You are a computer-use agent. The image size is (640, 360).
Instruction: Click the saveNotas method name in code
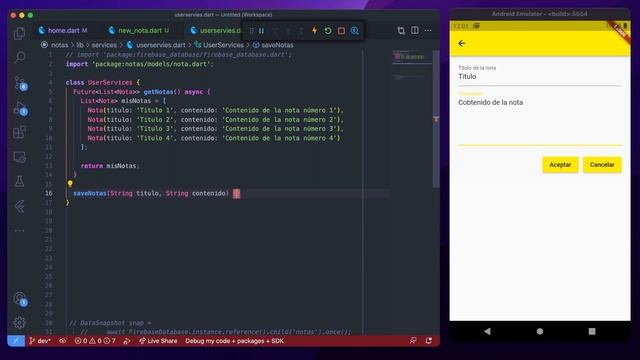90,193
